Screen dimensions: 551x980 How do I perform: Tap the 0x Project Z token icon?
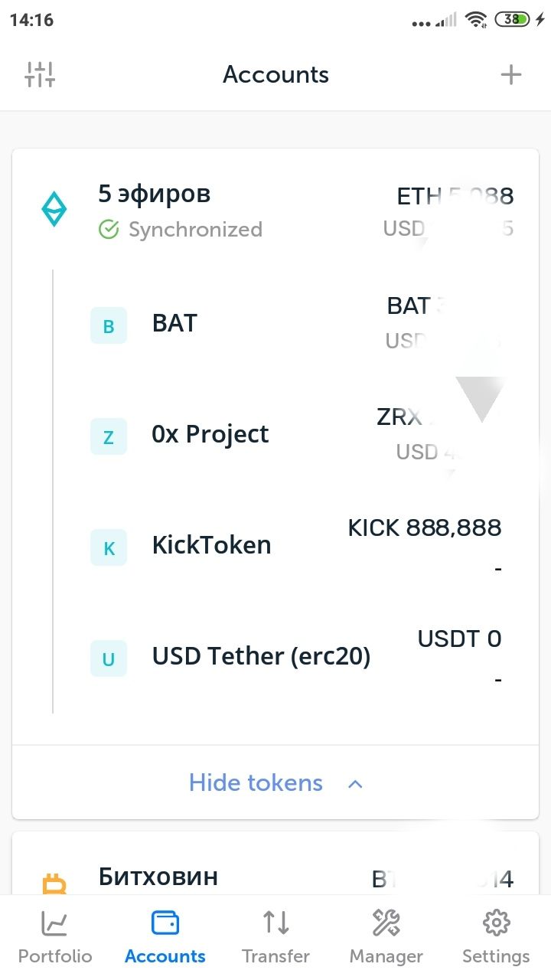(x=109, y=436)
